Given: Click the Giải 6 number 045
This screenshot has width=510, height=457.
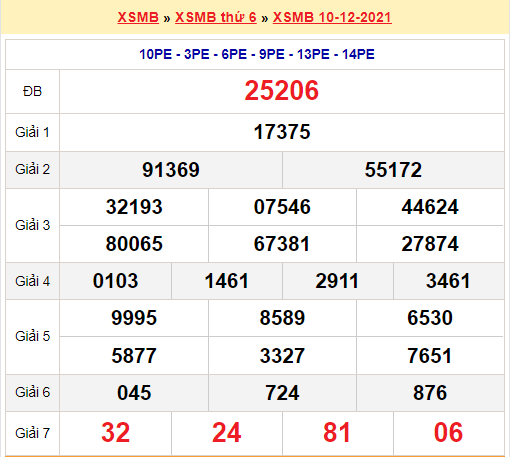Looking at the screenshot, I should (134, 392).
